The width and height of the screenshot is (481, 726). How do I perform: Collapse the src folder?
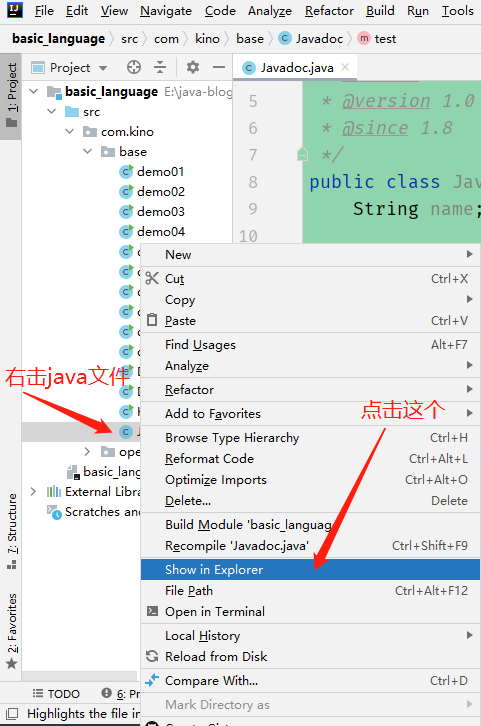point(52,112)
